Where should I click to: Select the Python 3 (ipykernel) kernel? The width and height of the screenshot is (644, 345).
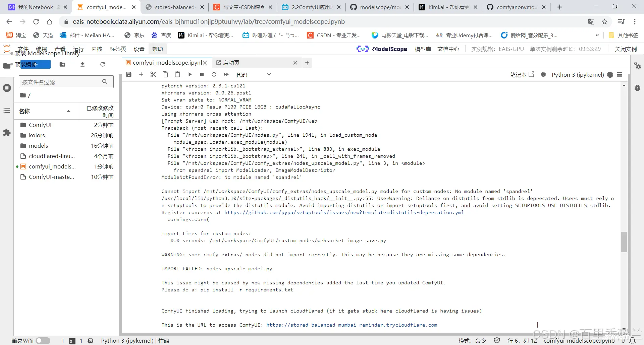click(x=578, y=75)
